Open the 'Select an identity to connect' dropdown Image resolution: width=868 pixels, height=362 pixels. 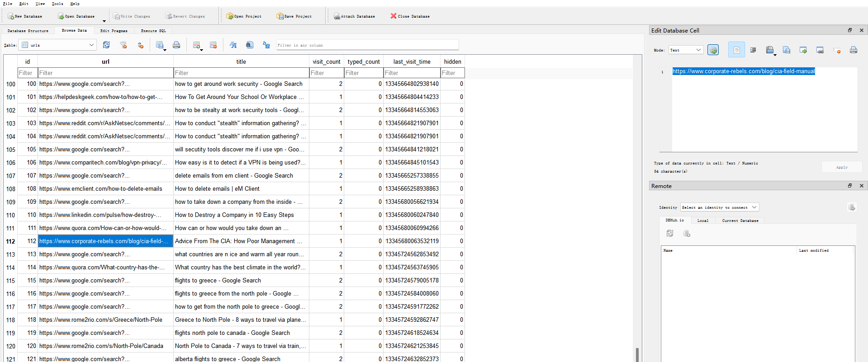tap(719, 207)
